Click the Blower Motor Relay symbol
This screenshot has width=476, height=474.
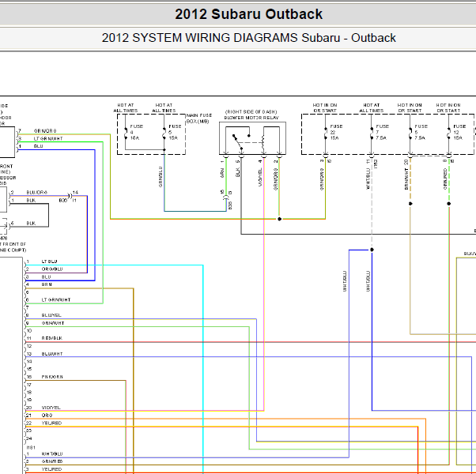click(x=252, y=138)
